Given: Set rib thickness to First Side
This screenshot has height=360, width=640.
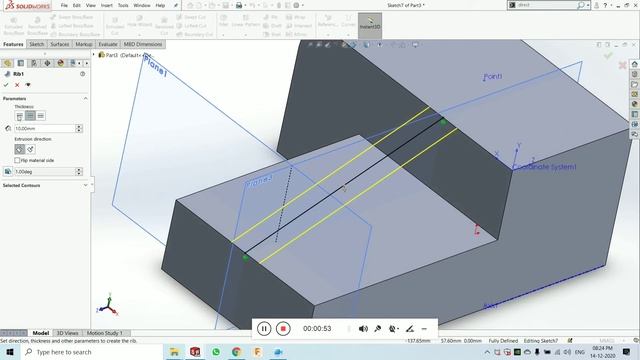Looking at the screenshot, I should point(19,116).
